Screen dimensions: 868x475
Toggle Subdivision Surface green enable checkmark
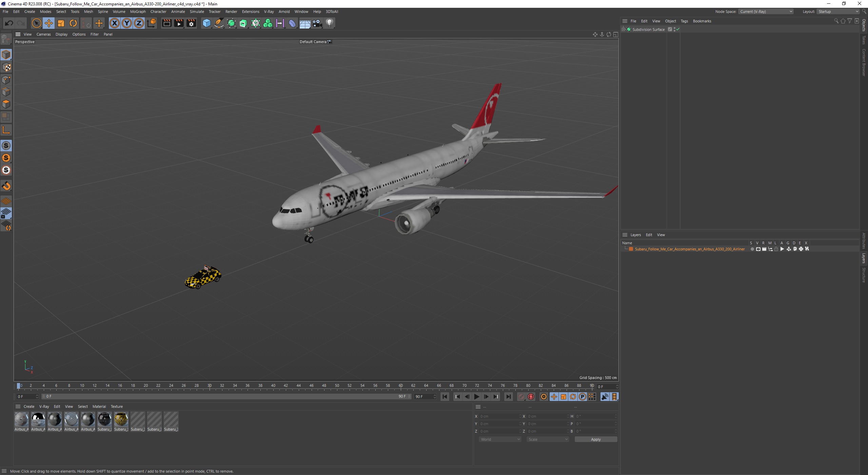point(678,30)
